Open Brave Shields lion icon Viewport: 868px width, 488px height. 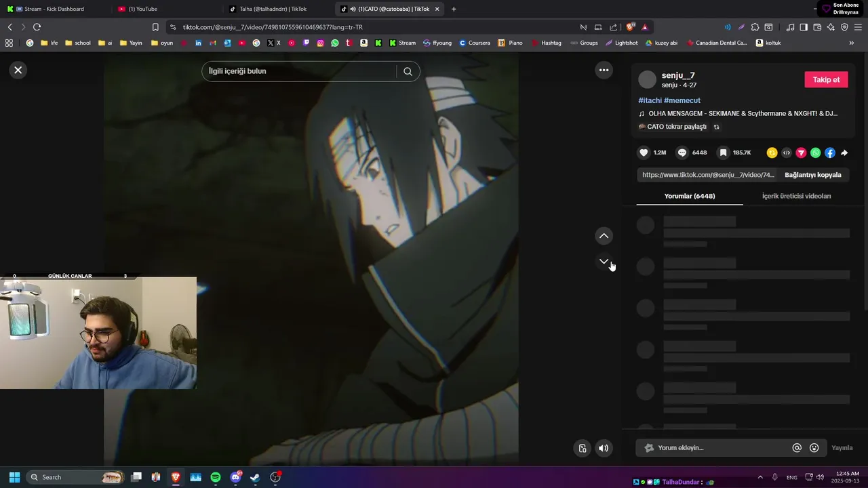point(630,27)
